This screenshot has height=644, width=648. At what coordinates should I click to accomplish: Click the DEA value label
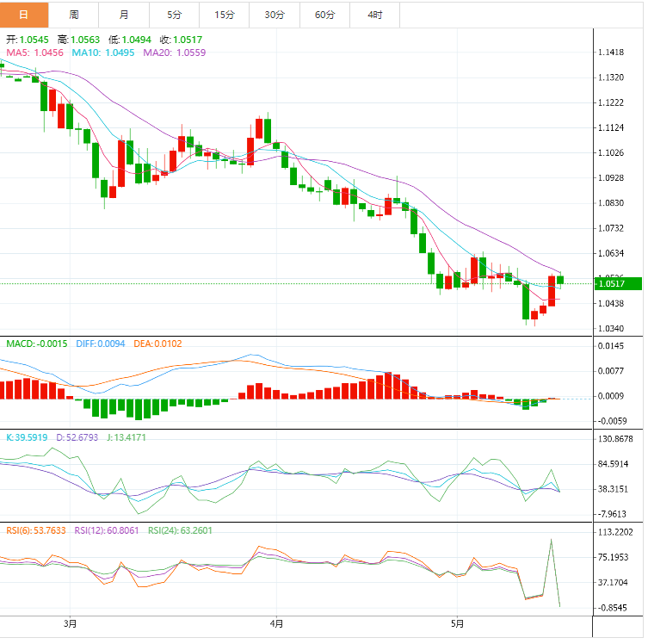(x=157, y=344)
